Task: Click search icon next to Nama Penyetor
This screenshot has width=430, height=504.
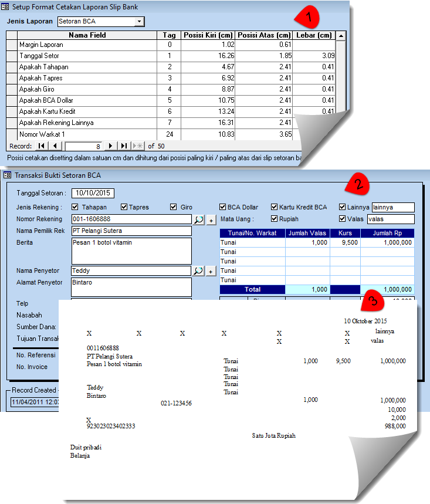Action: click(x=198, y=270)
